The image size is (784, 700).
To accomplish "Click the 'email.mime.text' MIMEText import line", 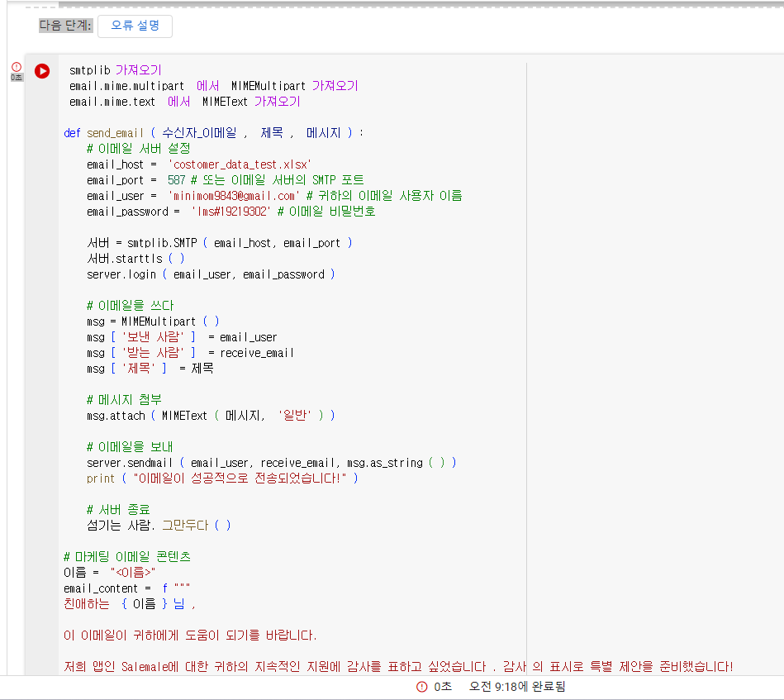I will point(185,102).
